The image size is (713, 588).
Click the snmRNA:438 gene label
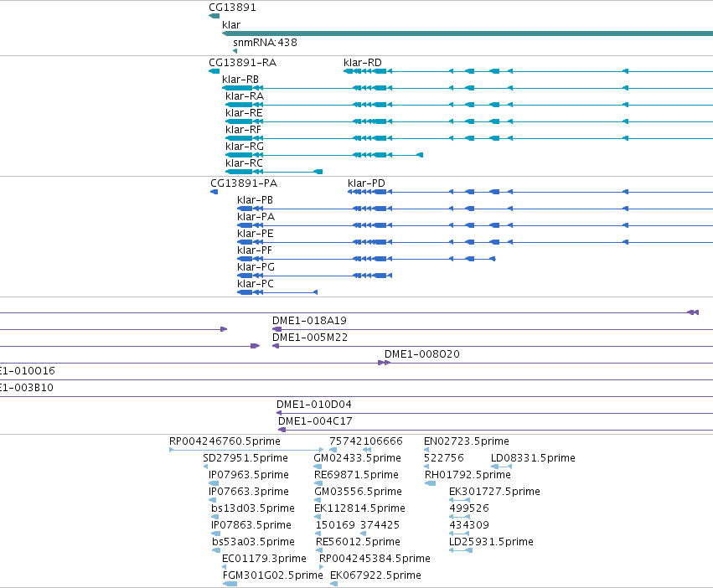(x=265, y=42)
